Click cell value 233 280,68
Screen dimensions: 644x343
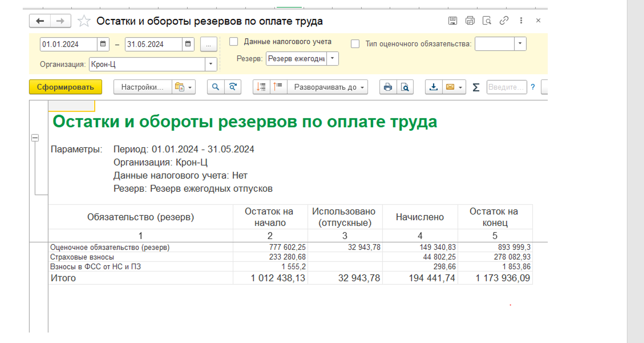[287, 257]
